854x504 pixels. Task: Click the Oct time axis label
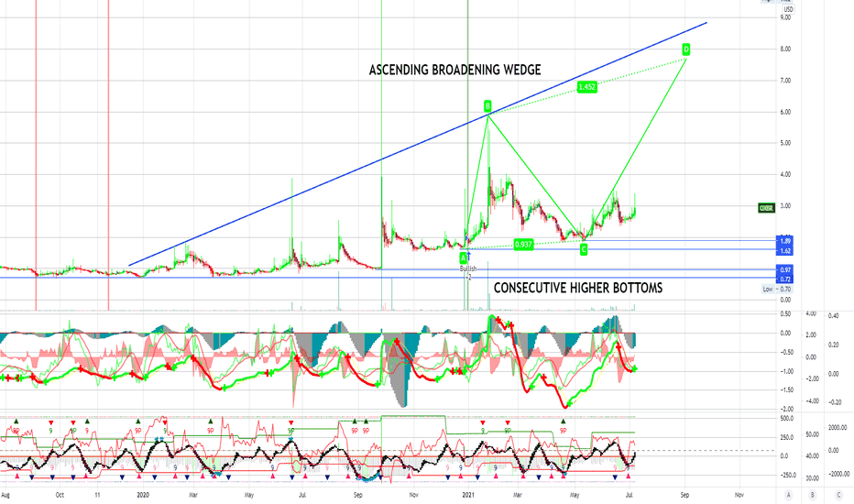pos(60,495)
